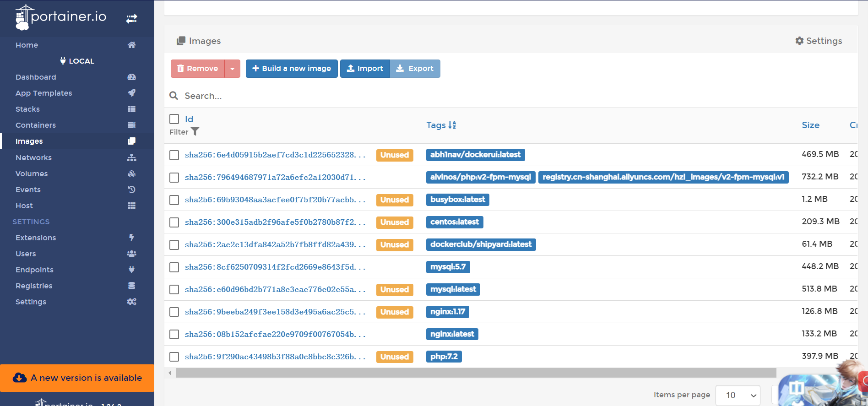Check the mysql:latest image row
This screenshot has height=406, width=868.
[174, 290]
